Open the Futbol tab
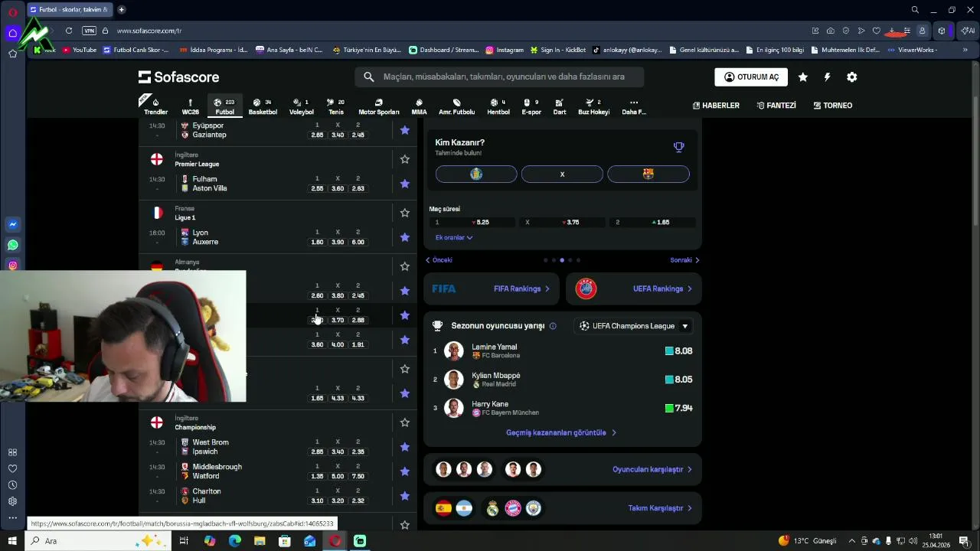The height and width of the screenshot is (551, 980). [x=224, y=106]
